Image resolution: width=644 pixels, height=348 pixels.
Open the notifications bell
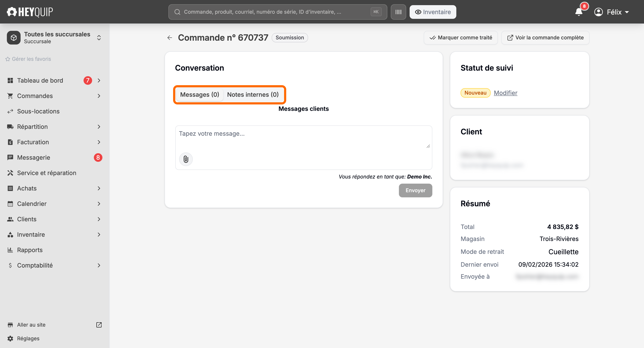coord(579,12)
